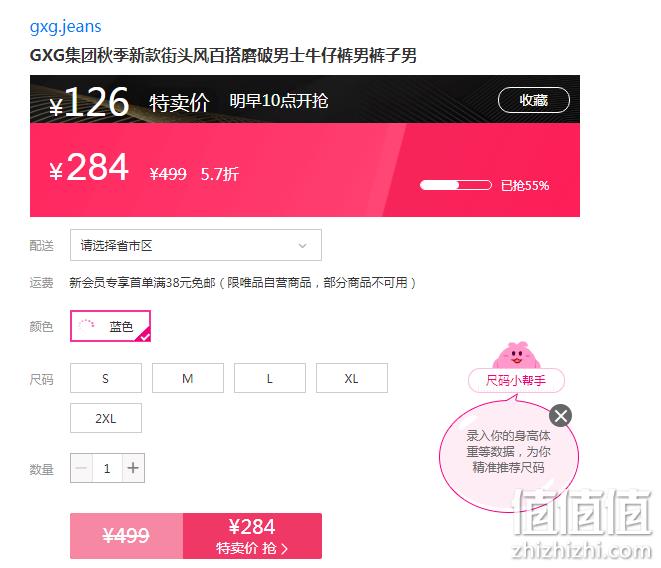
Task: Open the 尺码小帮手 size assistant label
Action: click(516, 380)
